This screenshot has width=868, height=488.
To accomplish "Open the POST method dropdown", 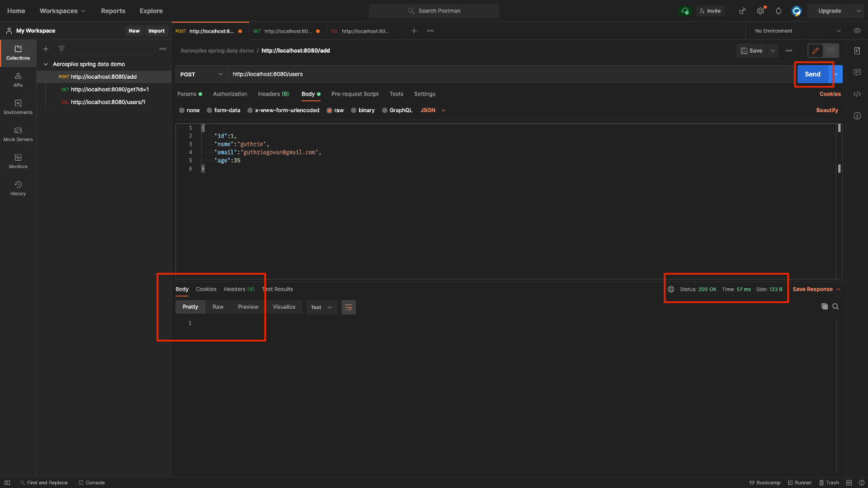I will (201, 74).
